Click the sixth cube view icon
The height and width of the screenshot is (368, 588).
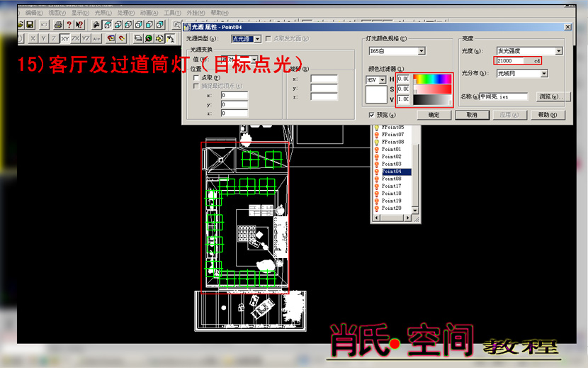point(160,25)
